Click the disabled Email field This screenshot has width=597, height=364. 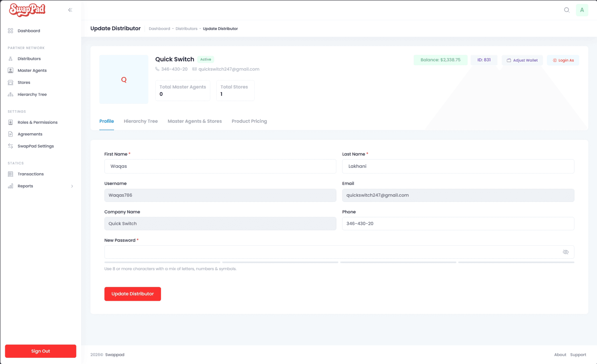tap(458, 195)
